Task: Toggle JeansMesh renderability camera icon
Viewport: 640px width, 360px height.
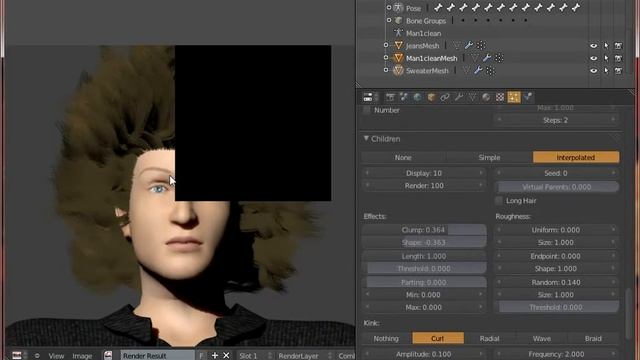Action: click(618, 46)
